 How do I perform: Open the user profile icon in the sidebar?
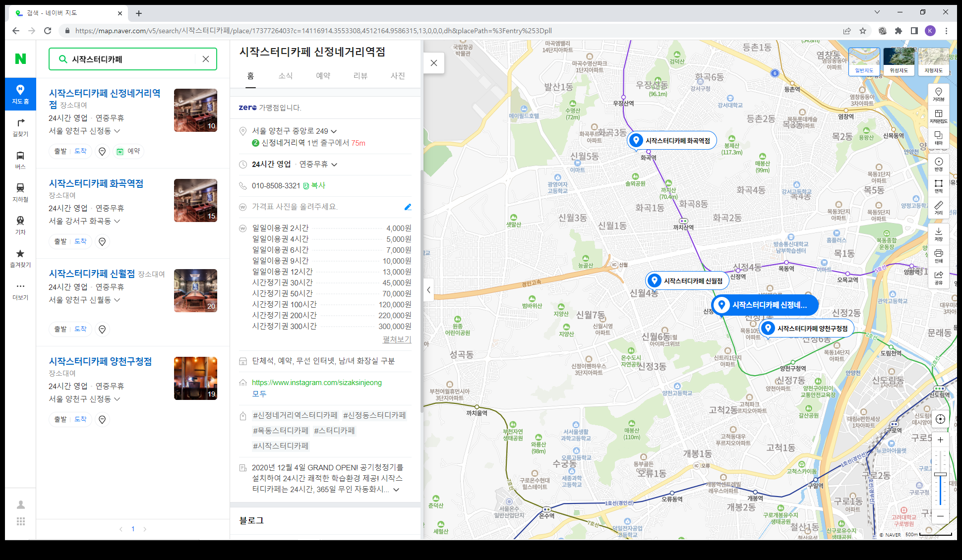coord(20,504)
